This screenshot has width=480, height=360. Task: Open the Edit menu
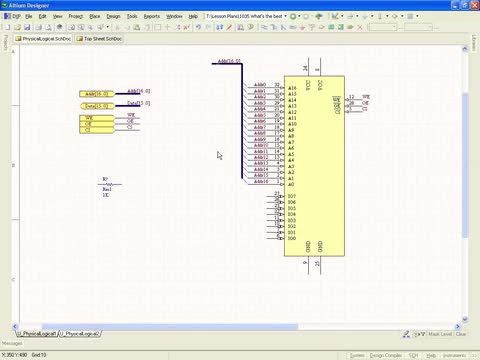click(42, 16)
